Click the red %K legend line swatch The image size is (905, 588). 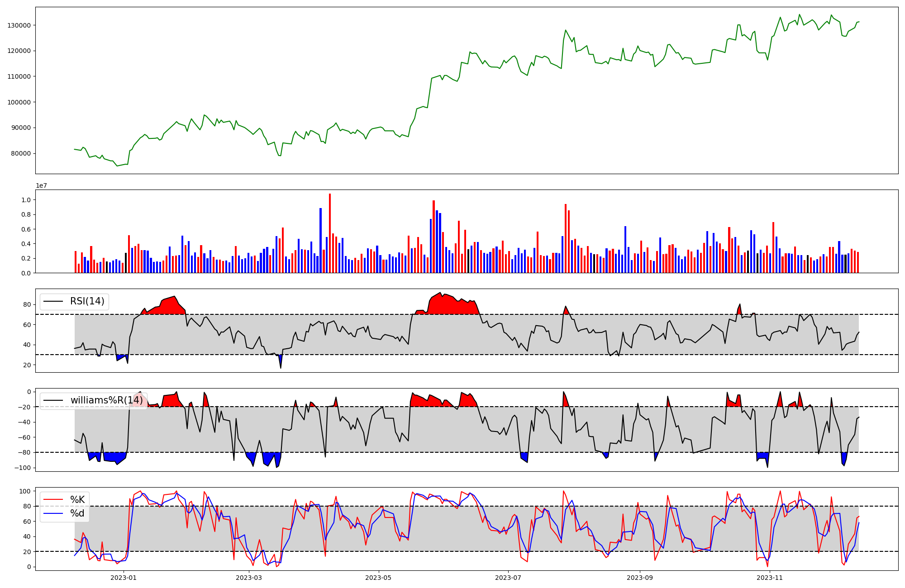[x=53, y=500]
